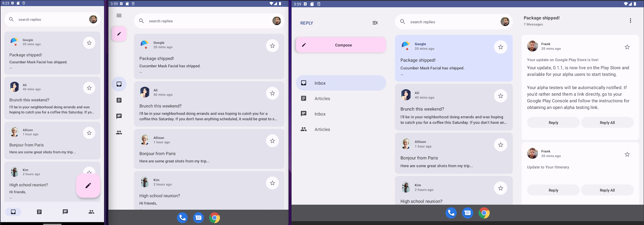
Task: Collapse the navigation drawer next to REPLY
Action: click(375, 23)
